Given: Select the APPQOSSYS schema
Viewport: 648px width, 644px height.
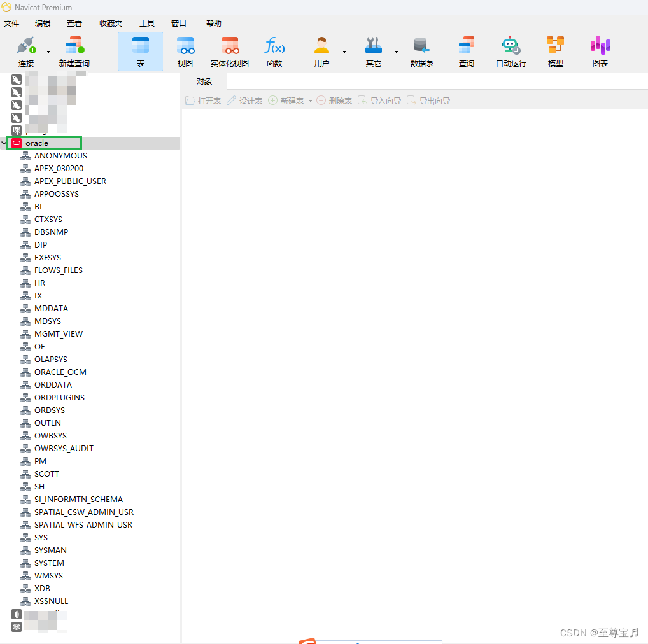Looking at the screenshot, I should coord(57,193).
